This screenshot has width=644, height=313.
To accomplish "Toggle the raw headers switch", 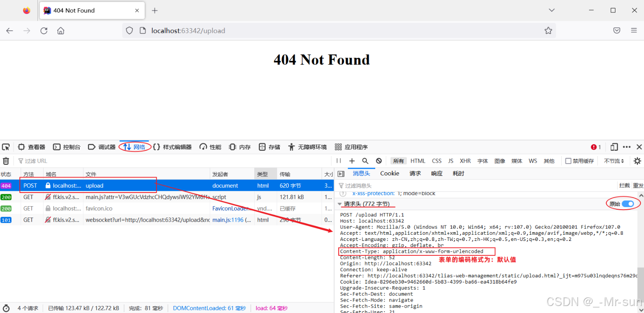I will click(628, 204).
